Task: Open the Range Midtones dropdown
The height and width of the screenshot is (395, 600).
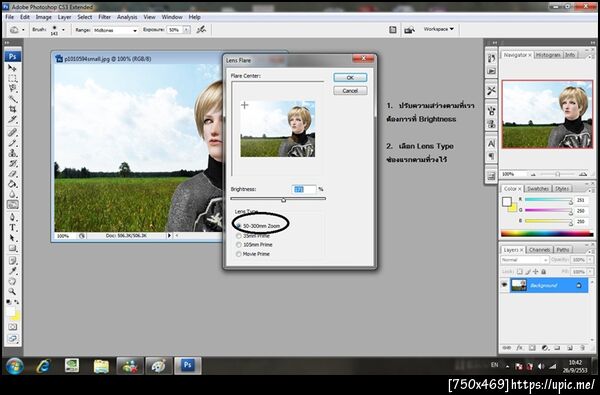Action: click(115, 30)
